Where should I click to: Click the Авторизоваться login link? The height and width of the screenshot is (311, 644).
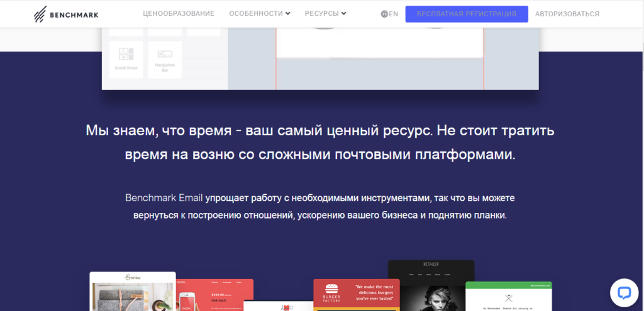[567, 14]
